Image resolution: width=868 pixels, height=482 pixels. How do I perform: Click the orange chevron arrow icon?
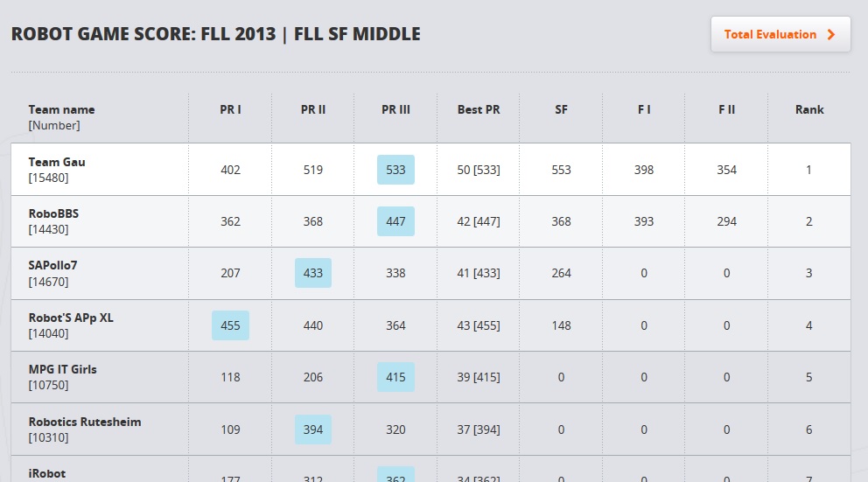pyautogui.click(x=831, y=34)
